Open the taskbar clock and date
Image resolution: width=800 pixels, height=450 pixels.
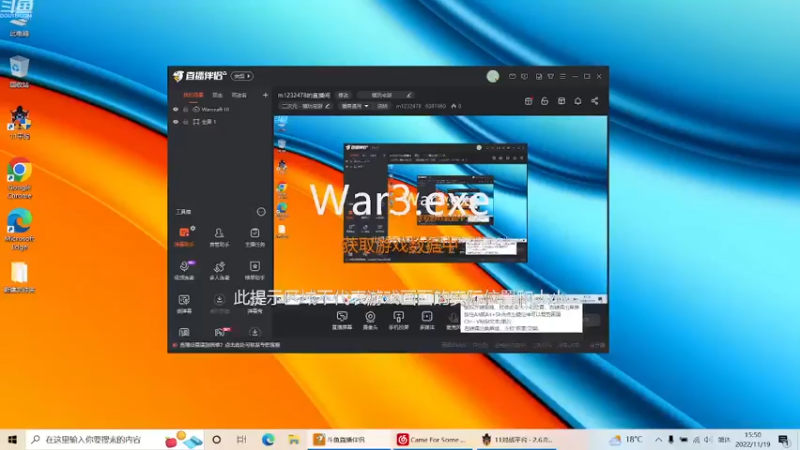click(x=753, y=439)
